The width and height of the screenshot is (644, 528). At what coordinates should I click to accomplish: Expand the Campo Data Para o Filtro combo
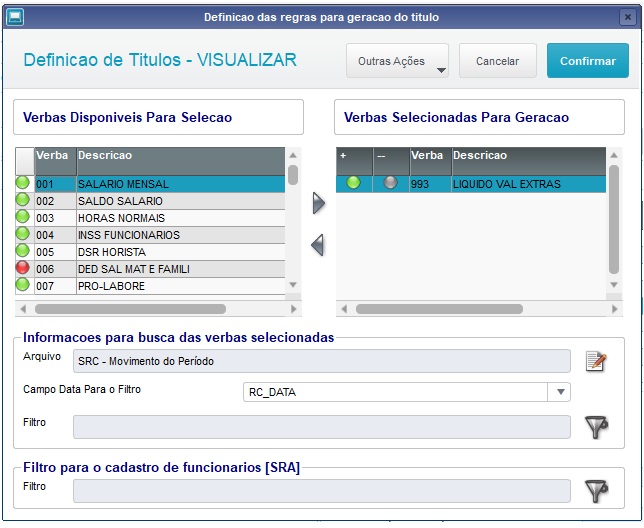(560, 392)
